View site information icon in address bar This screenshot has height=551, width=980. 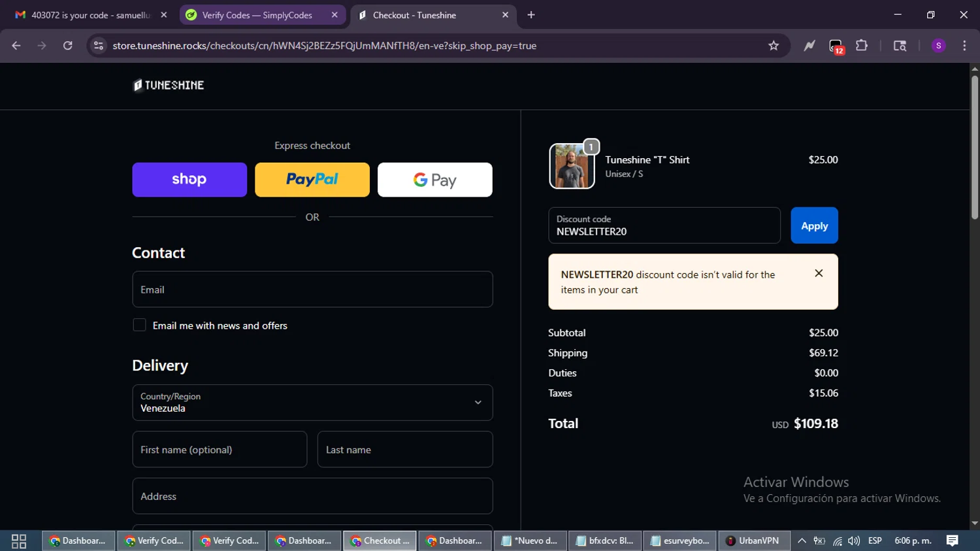(99, 46)
